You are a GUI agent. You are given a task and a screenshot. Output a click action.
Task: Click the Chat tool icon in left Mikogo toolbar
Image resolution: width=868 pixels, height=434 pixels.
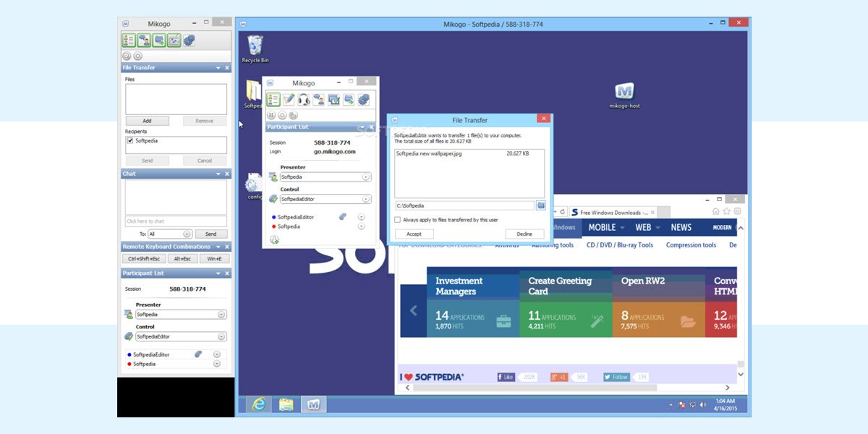coord(144,41)
